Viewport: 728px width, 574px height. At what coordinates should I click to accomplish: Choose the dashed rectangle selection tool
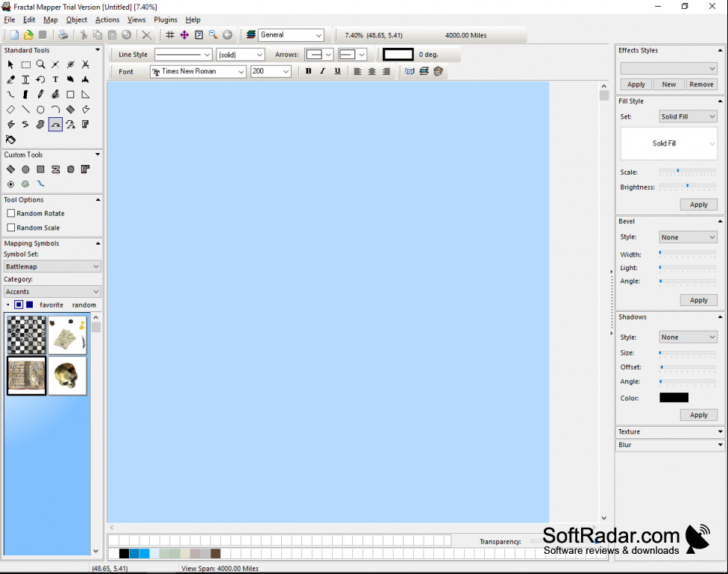tap(25, 65)
